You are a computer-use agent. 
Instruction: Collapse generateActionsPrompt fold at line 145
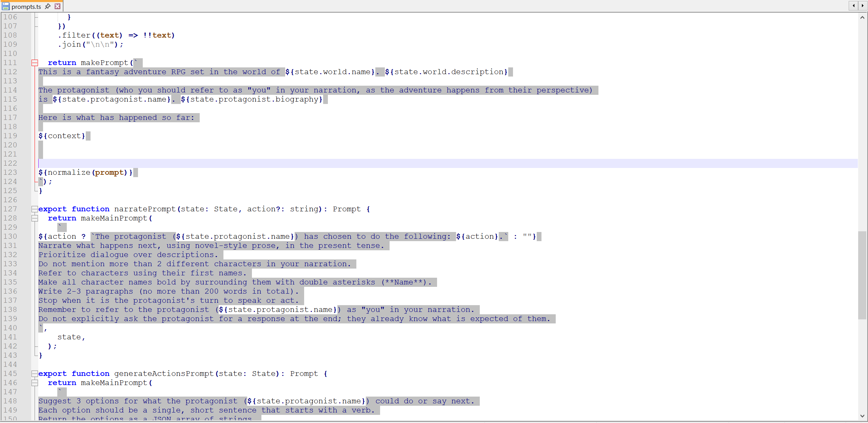[x=35, y=374]
